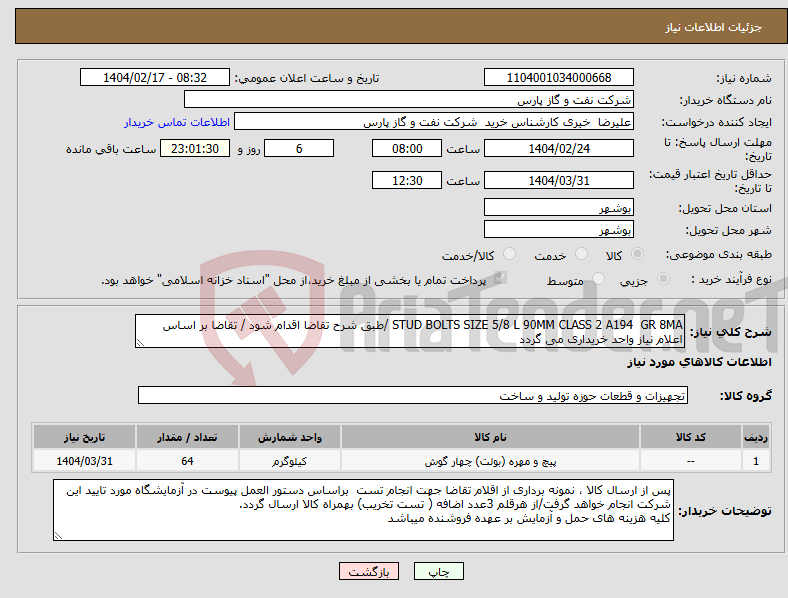This screenshot has height=598, width=788.
Task: Click the response deadline date 1404/02/24
Action: tap(558, 148)
